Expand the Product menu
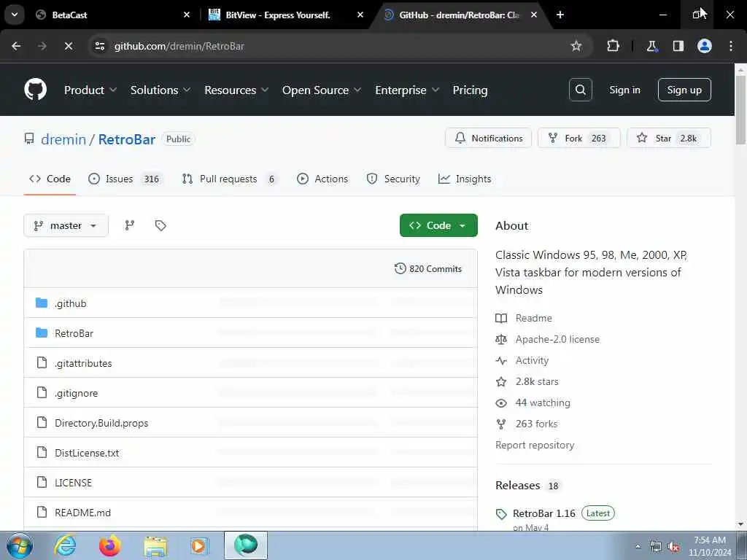Screen dimensions: 747x560 (90, 90)
